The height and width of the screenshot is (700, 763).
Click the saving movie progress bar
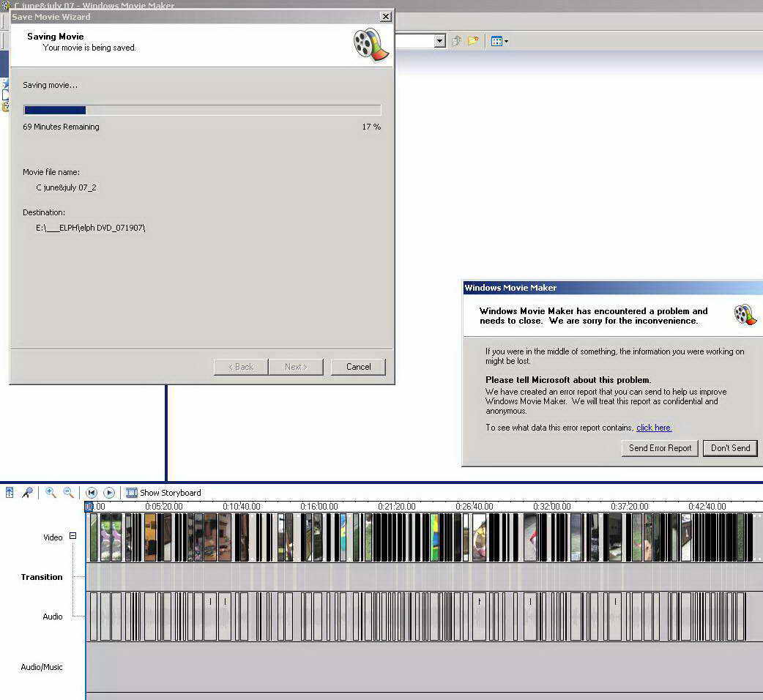[x=202, y=110]
